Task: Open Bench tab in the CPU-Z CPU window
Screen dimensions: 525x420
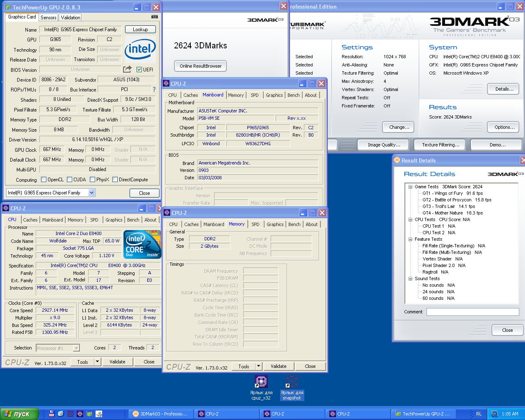Action: [x=133, y=220]
